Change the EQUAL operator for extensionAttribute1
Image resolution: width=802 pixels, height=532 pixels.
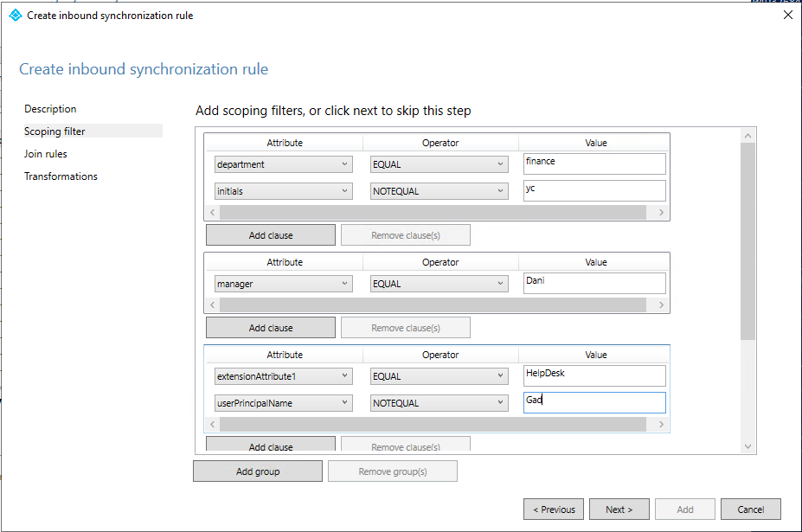[439, 376]
